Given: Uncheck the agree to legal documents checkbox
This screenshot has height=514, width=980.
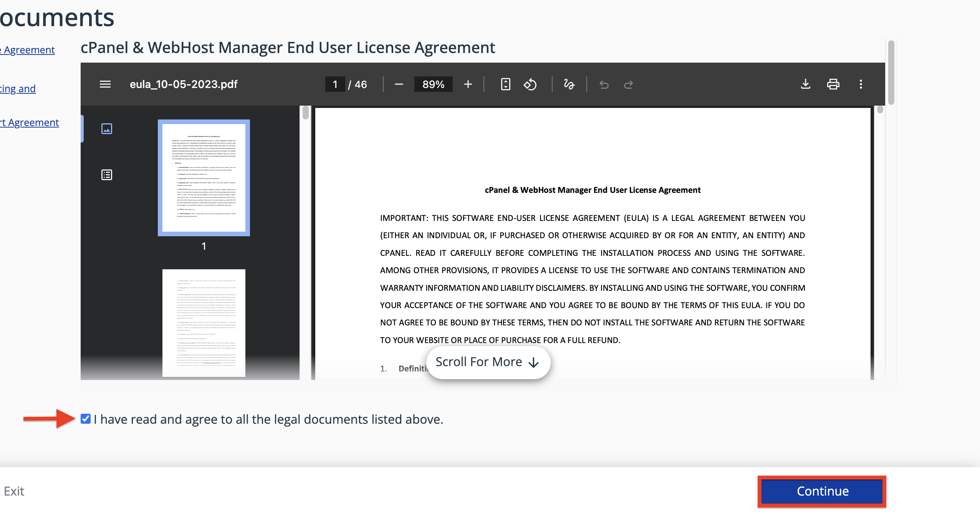Looking at the screenshot, I should [x=86, y=419].
